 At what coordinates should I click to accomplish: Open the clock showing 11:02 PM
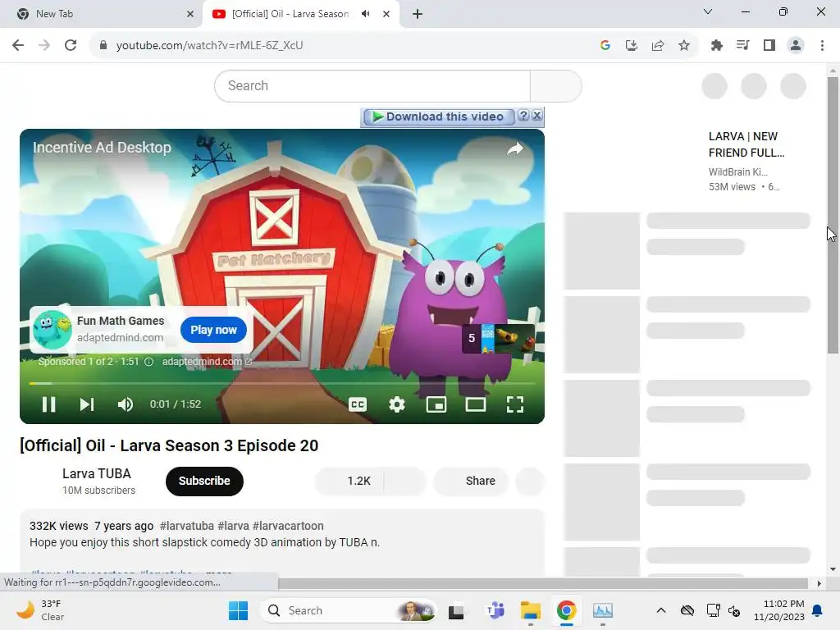[x=779, y=610]
